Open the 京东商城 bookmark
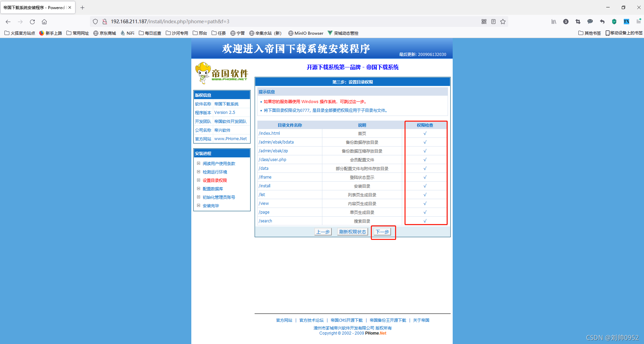Screen dimensions: 644x344 pyautogui.click(x=105, y=33)
